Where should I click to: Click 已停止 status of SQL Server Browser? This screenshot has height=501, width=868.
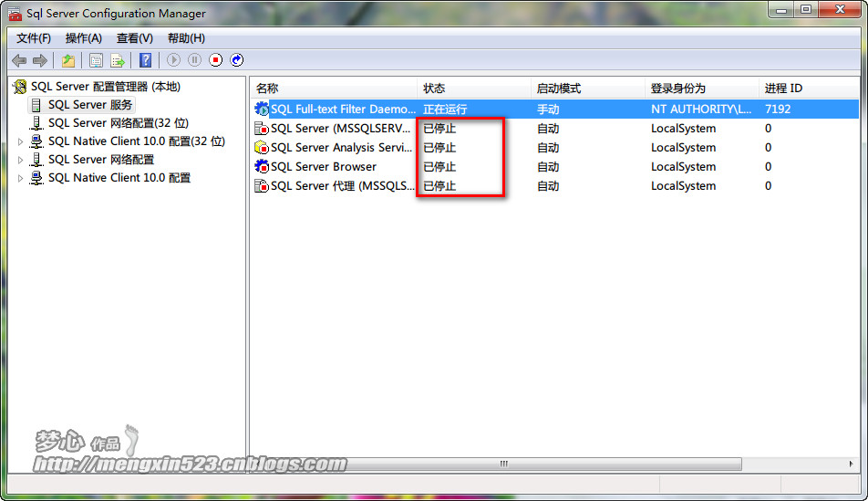point(439,167)
